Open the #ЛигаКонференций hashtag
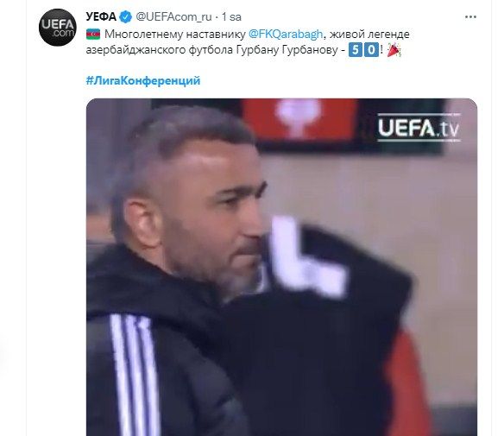The width and height of the screenshot is (504, 436). tap(143, 80)
